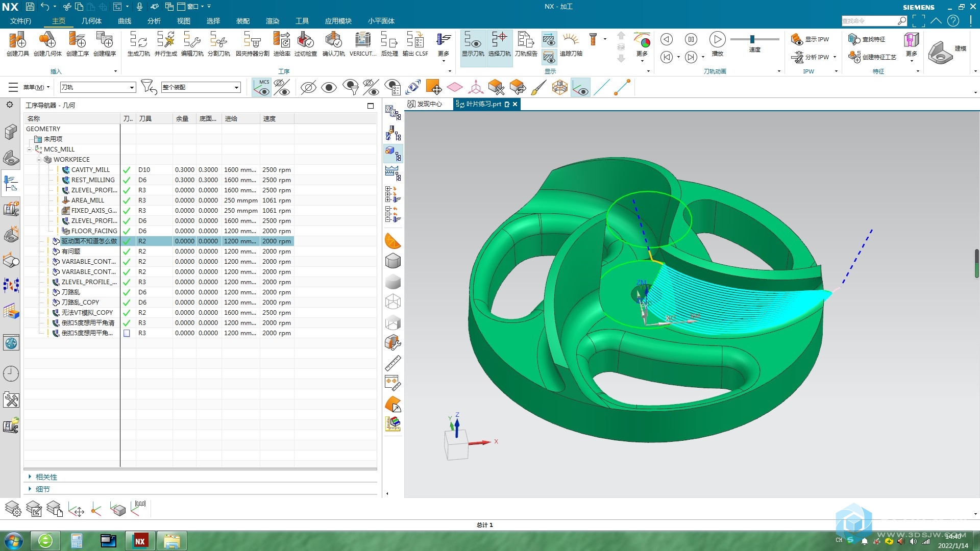Open the NX taskbar icon

(140, 541)
